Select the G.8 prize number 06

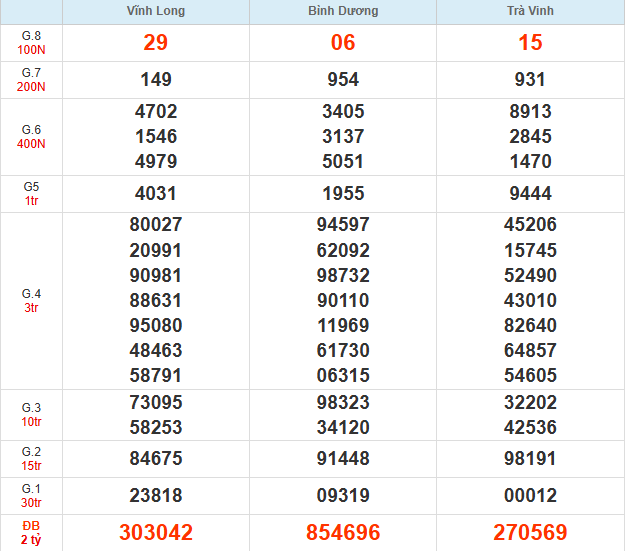[343, 43]
